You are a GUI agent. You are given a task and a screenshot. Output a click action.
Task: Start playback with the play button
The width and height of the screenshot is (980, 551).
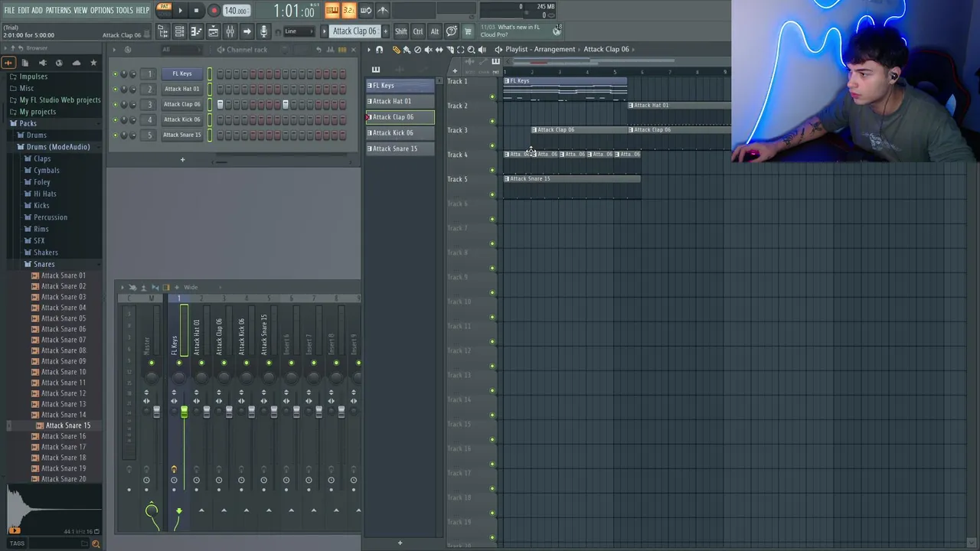pos(180,11)
